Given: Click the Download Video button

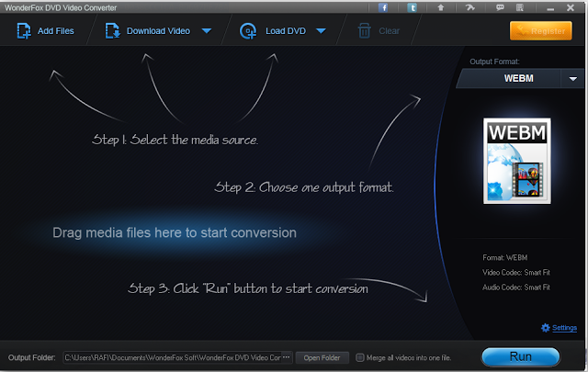Looking at the screenshot, I should pyautogui.click(x=148, y=30).
